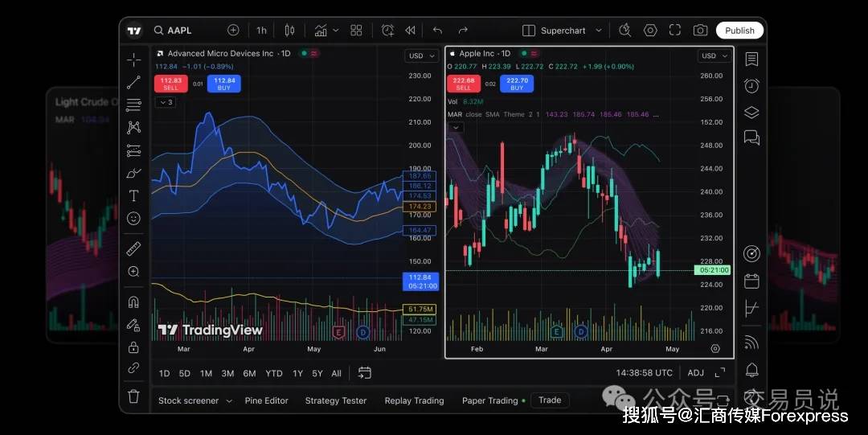The height and width of the screenshot is (435, 868).
Task: Toggle lock all drawings padlock
Action: 133,347
